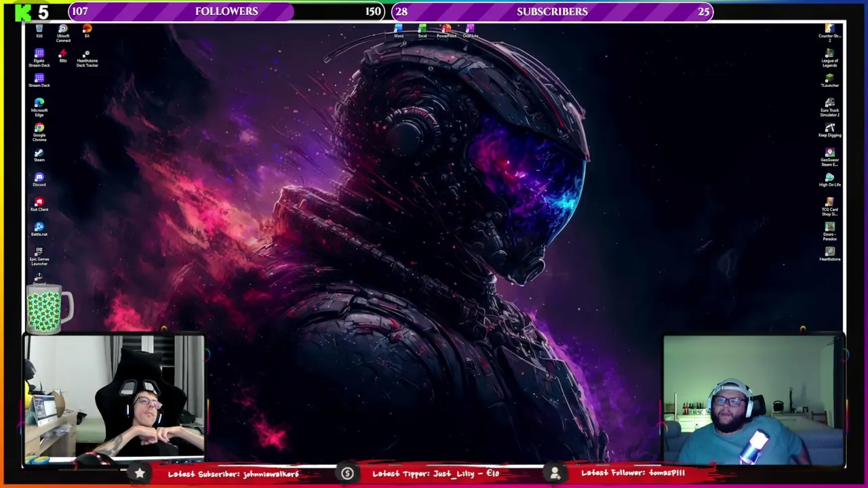Open the League of Legends shortcut
868x488 pixels.
pos(829,58)
